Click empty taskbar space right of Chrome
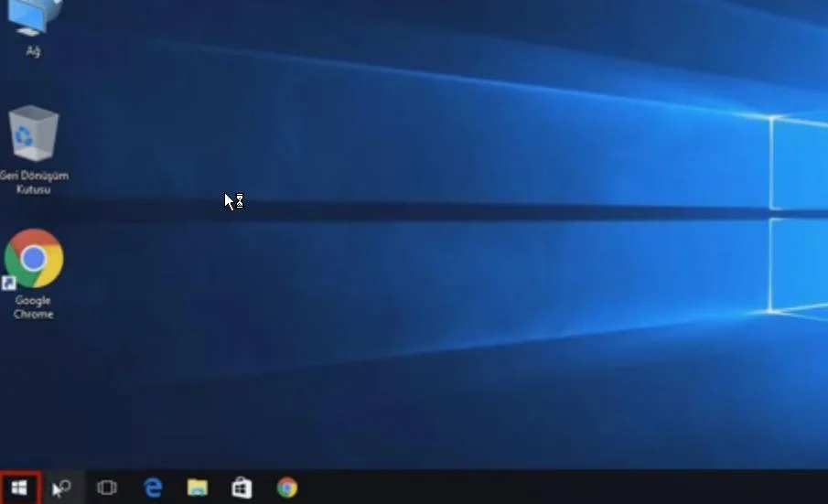The height and width of the screenshot is (504, 828). coord(549,488)
